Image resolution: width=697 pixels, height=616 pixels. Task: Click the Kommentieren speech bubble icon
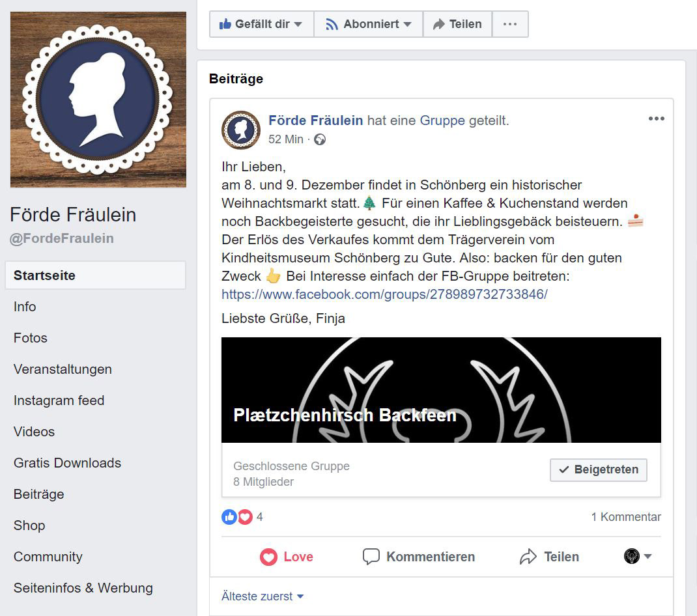tap(371, 557)
